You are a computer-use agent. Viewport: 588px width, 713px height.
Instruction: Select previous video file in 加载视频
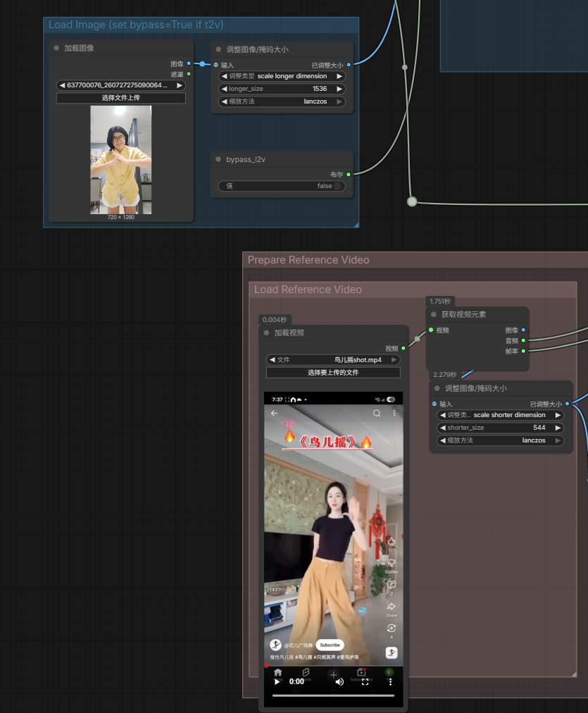pos(273,360)
